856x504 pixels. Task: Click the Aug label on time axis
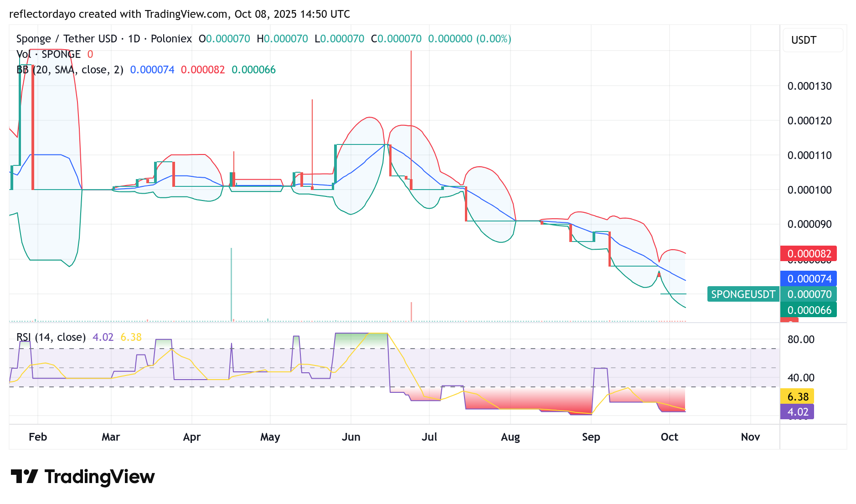511,437
